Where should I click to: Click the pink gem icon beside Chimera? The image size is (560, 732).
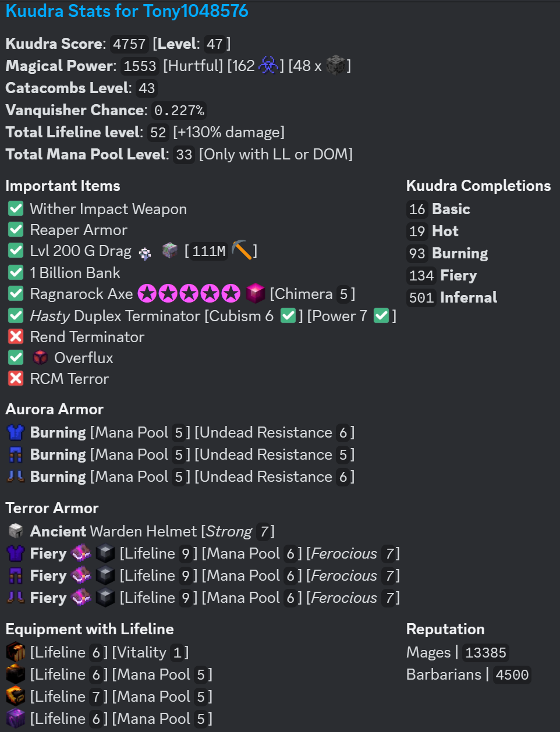(256, 293)
